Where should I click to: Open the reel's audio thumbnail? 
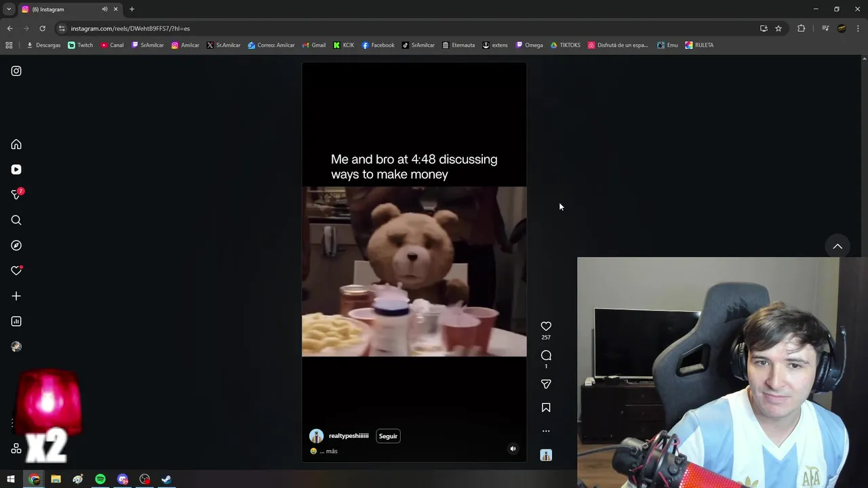tap(546, 455)
